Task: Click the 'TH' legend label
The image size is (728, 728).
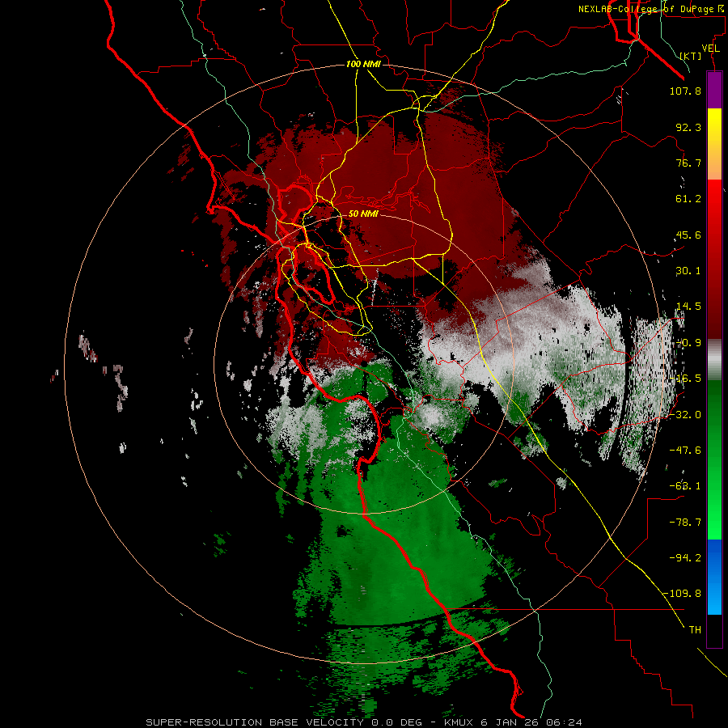Action: tap(695, 630)
